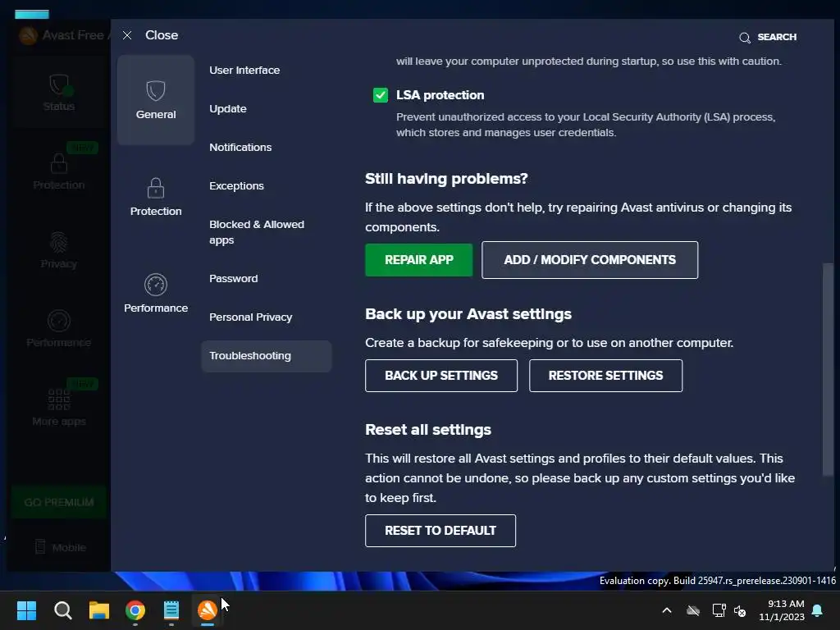Open the Protection settings category
The height and width of the screenshot is (630, 840).
coord(156,197)
